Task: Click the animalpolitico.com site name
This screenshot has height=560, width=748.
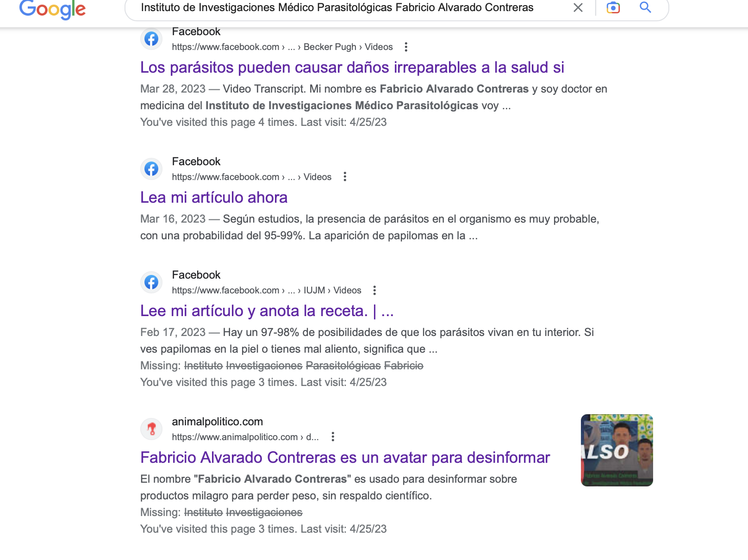Action: point(218,422)
